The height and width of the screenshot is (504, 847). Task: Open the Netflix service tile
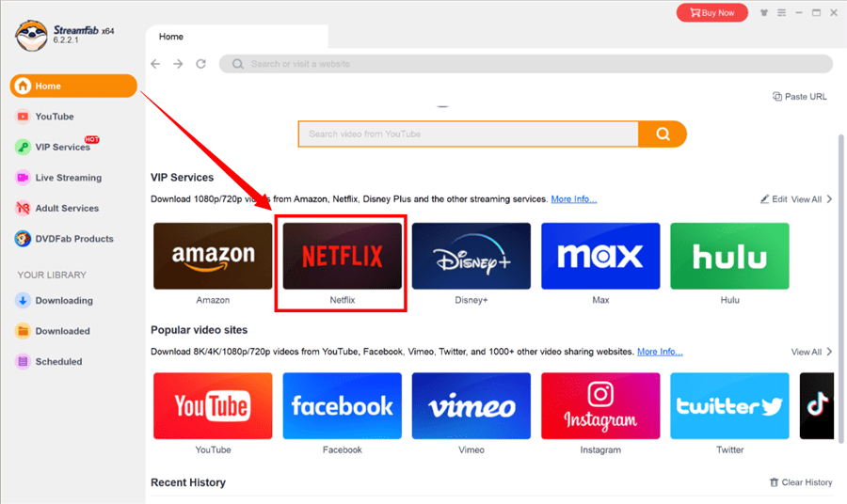343,256
